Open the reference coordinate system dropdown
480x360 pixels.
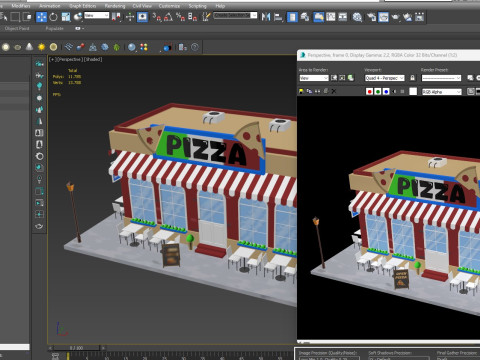97,15
